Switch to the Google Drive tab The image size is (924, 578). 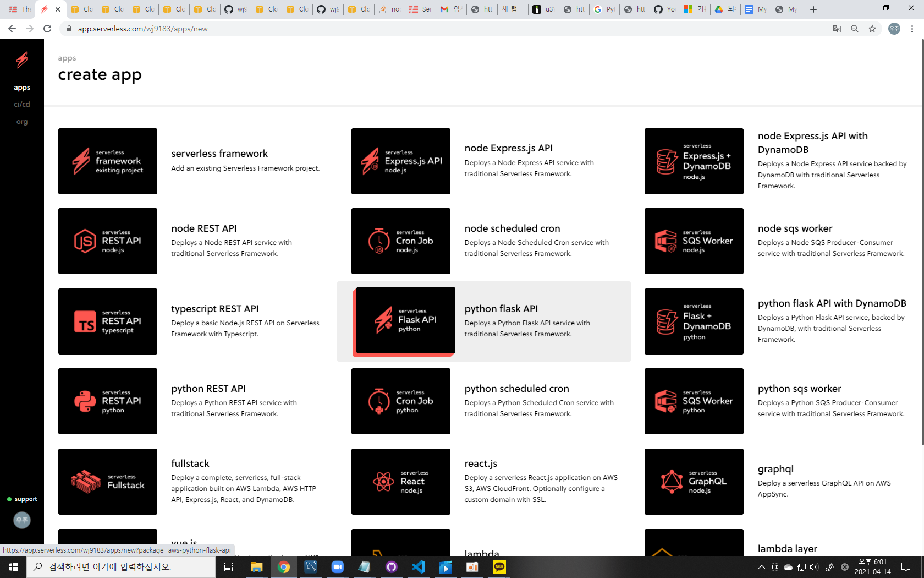point(725,9)
